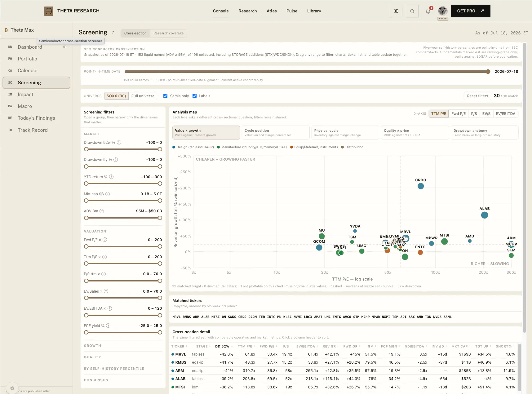
Task: Open the globe language selector
Action: pos(396,11)
